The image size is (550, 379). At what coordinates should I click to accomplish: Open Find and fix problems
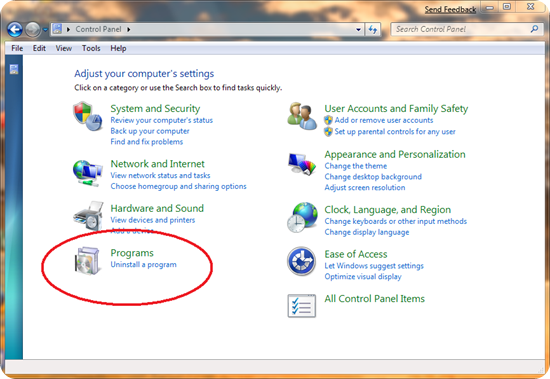[147, 142]
